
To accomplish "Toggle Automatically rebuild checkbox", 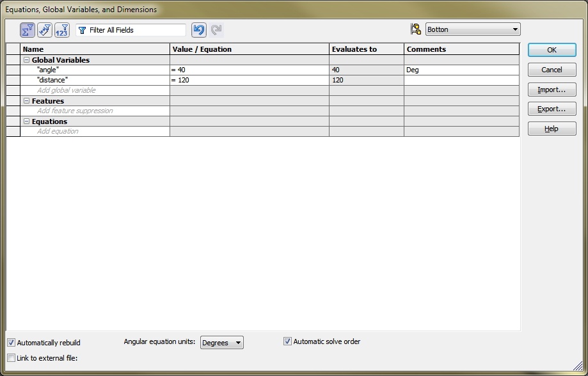I will pyautogui.click(x=12, y=342).
